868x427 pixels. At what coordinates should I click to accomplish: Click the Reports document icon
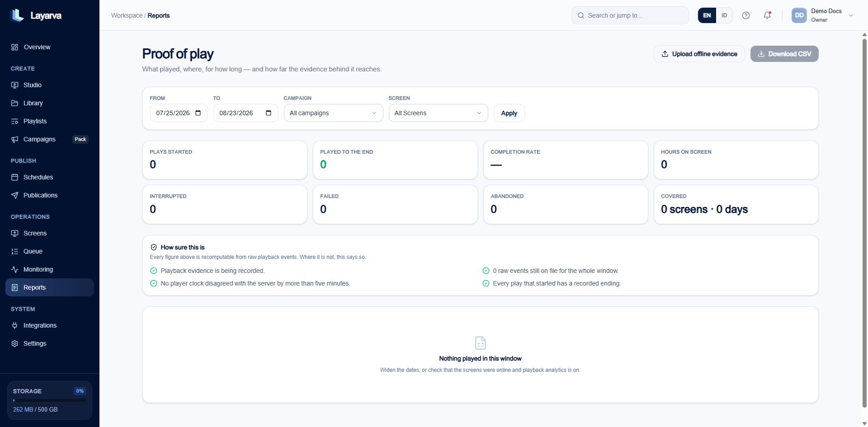15,287
